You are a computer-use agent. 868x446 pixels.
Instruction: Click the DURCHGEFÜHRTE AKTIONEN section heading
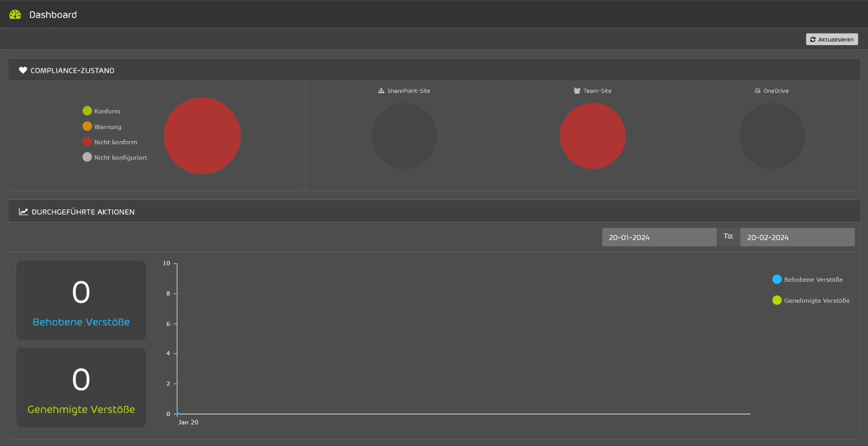pyautogui.click(x=83, y=212)
